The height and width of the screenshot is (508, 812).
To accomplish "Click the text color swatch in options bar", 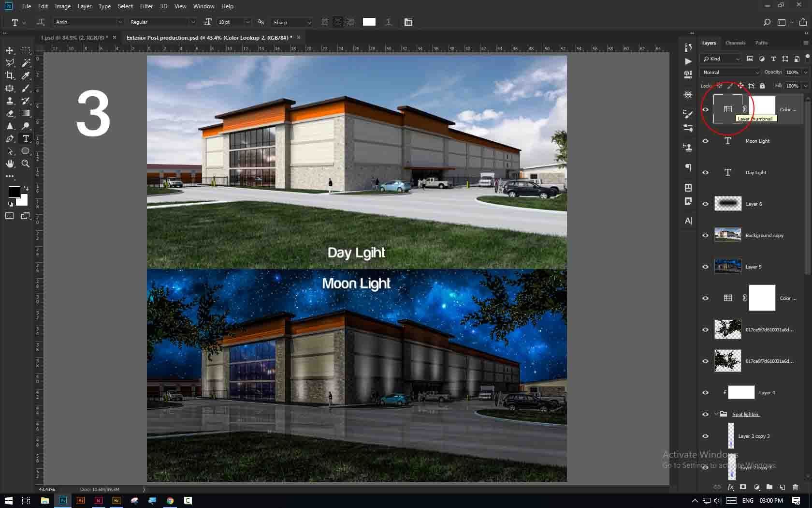I will [x=369, y=22].
